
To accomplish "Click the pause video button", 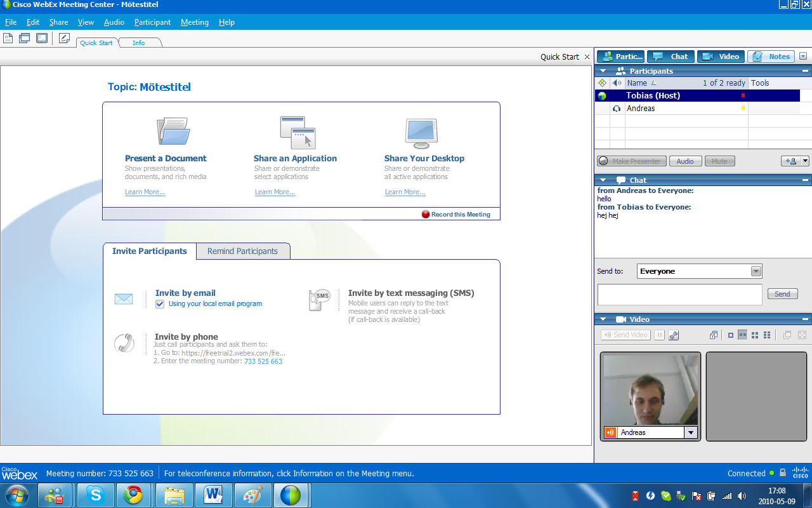I will point(659,335).
